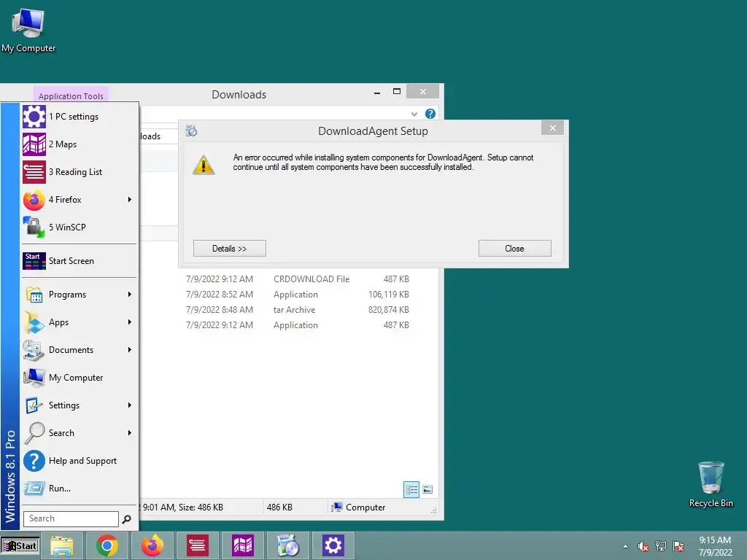Screen dimensions: 747x560
Task: Open Maps in the Start menu
Action: pos(80,144)
